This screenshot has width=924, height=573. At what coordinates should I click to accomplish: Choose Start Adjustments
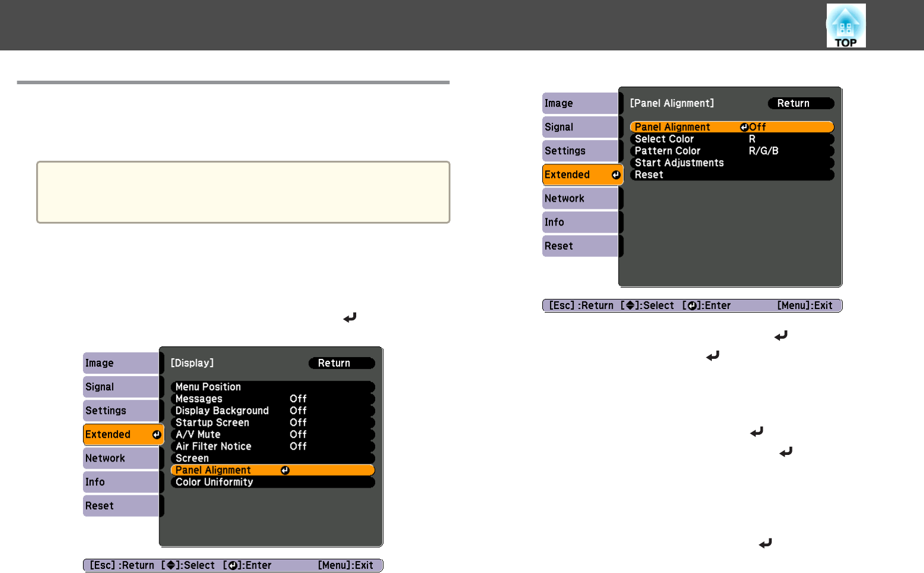(732, 163)
